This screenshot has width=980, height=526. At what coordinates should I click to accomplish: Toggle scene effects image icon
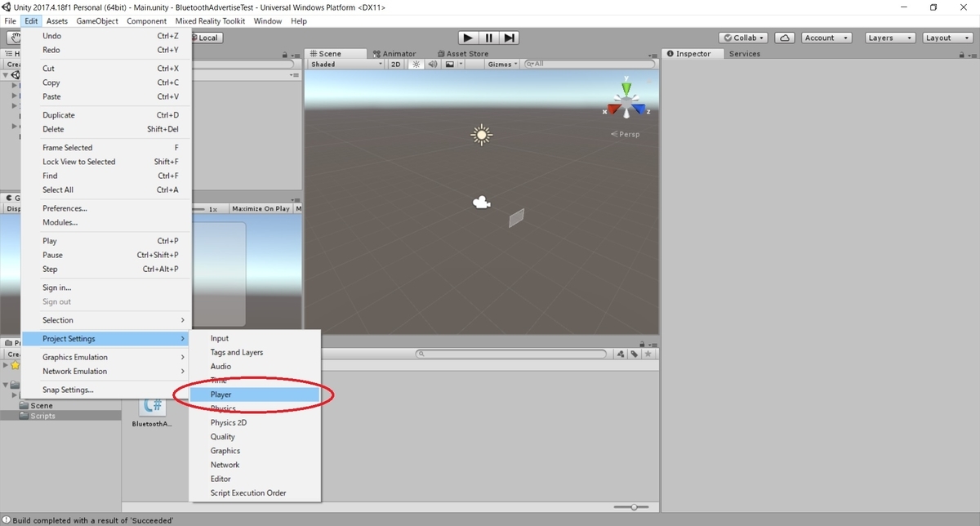tap(449, 64)
